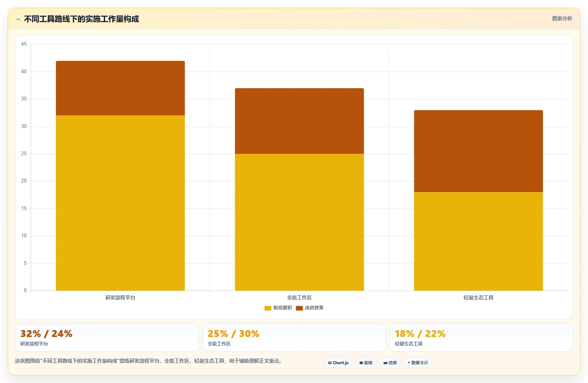Open the 18% / 22% data card
The width and height of the screenshot is (588, 383).
[x=481, y=337]
